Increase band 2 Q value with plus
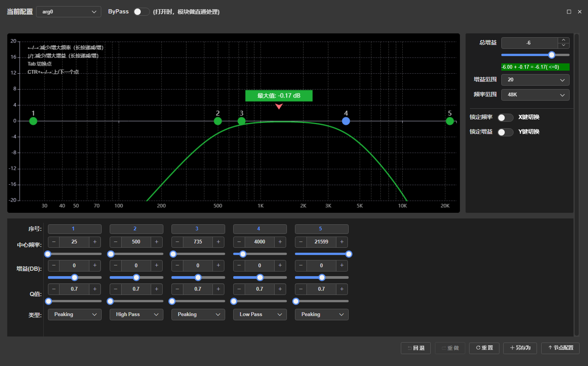 click(x=156, y=289)
